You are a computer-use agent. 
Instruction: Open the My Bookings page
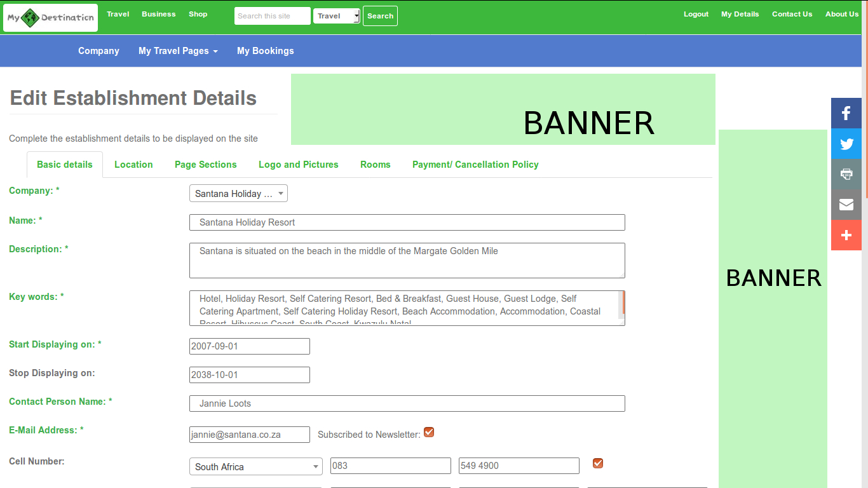tap(265, 51)
